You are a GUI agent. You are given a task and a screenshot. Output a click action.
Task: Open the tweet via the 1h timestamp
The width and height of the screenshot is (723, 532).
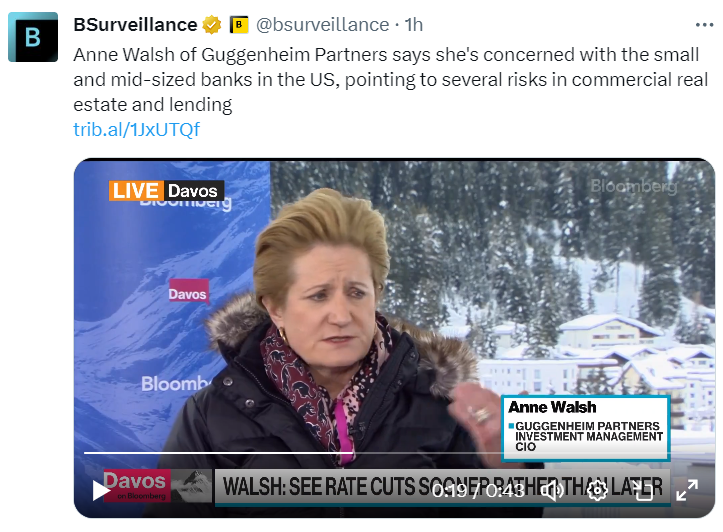tap(414, 25)
